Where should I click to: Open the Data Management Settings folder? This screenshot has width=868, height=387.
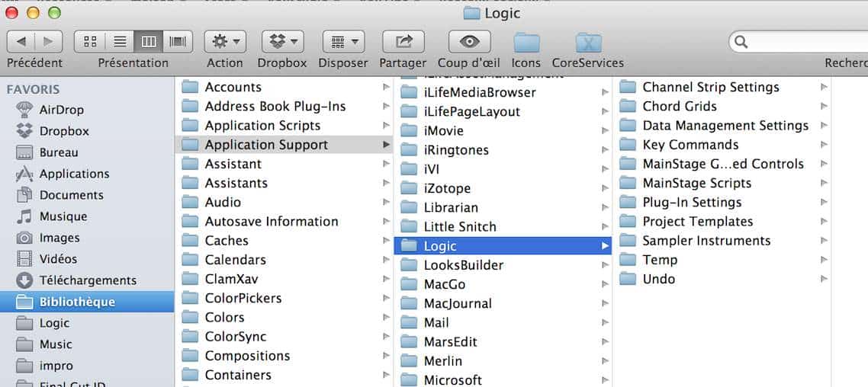722,126
